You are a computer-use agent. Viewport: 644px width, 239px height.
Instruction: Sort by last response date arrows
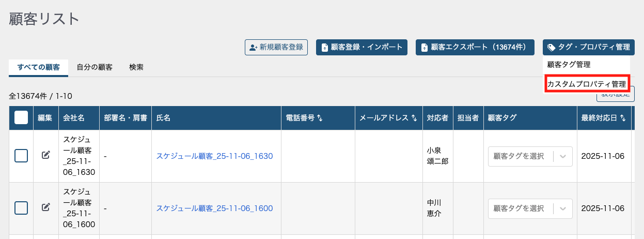pos(623,118)
